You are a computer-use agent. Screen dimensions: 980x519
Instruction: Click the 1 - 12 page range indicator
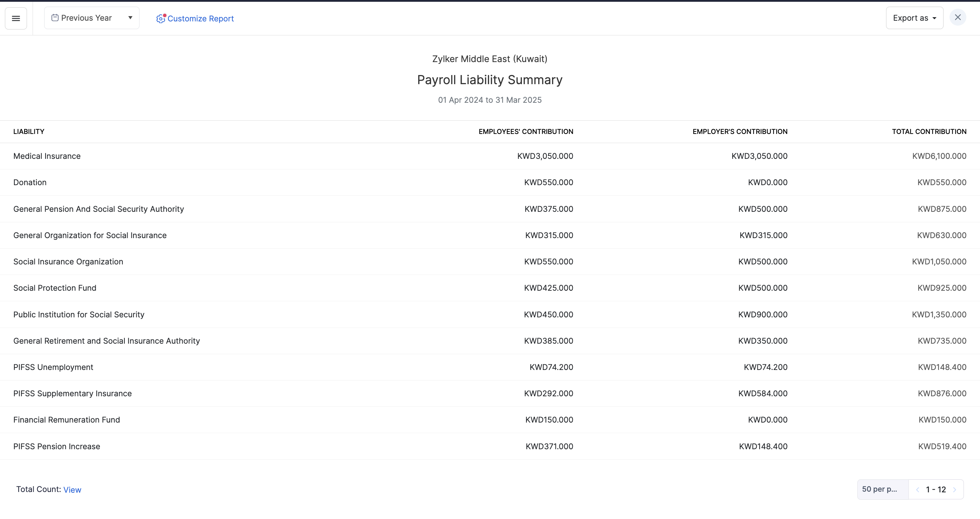[x=935, y=490]
